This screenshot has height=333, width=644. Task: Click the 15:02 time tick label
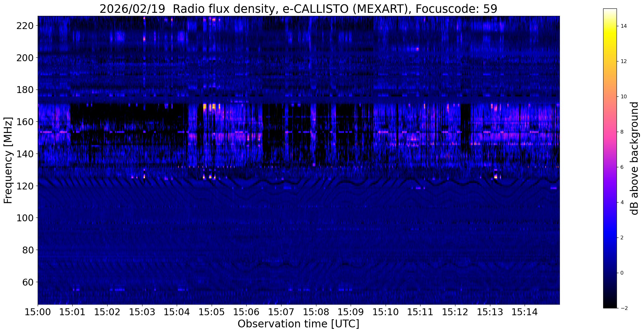point(108,312)
